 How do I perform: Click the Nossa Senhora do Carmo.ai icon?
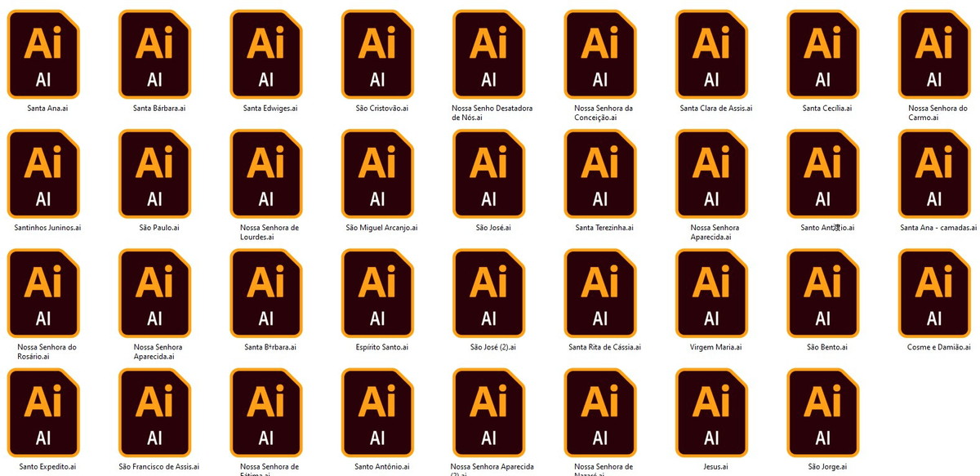pos(934,54)
